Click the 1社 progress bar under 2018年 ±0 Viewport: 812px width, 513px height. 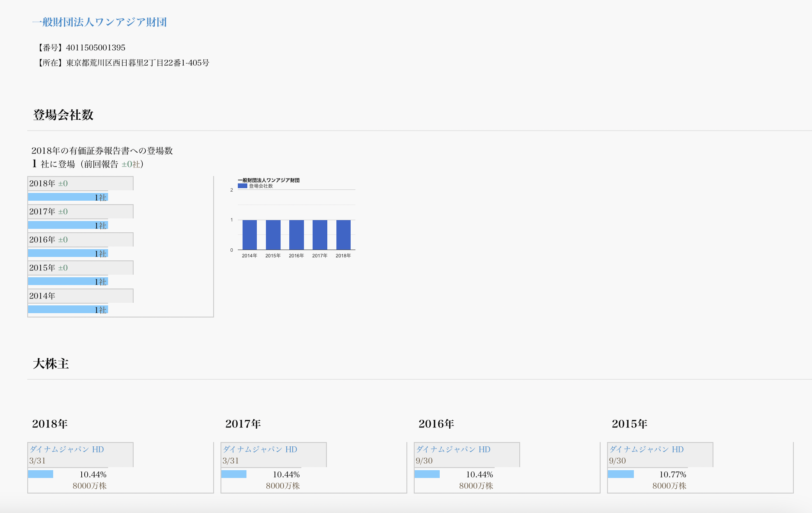click(68, 197)
